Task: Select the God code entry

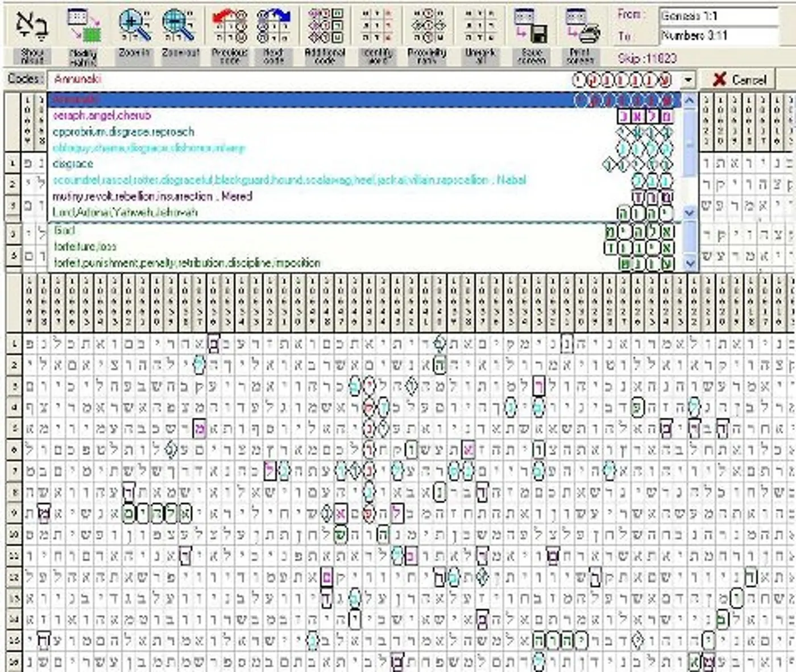Action: [x=364, y=231]
